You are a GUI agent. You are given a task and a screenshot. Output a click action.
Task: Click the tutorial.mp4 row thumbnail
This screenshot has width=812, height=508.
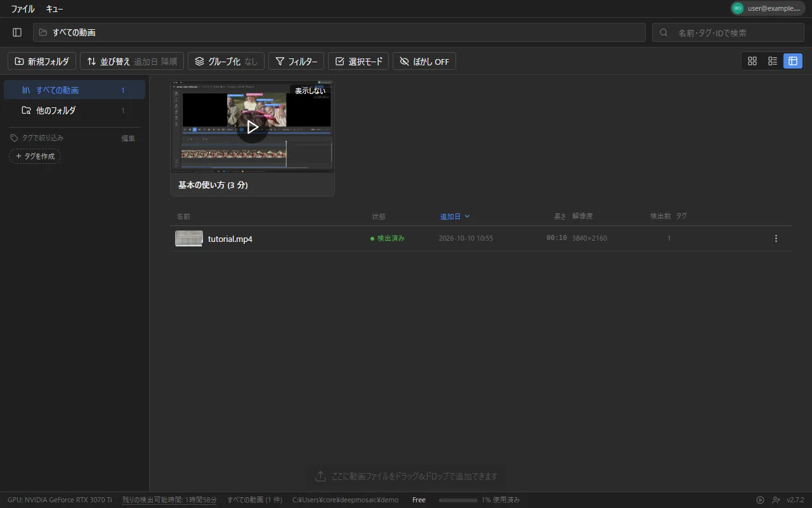coord(189,239)
